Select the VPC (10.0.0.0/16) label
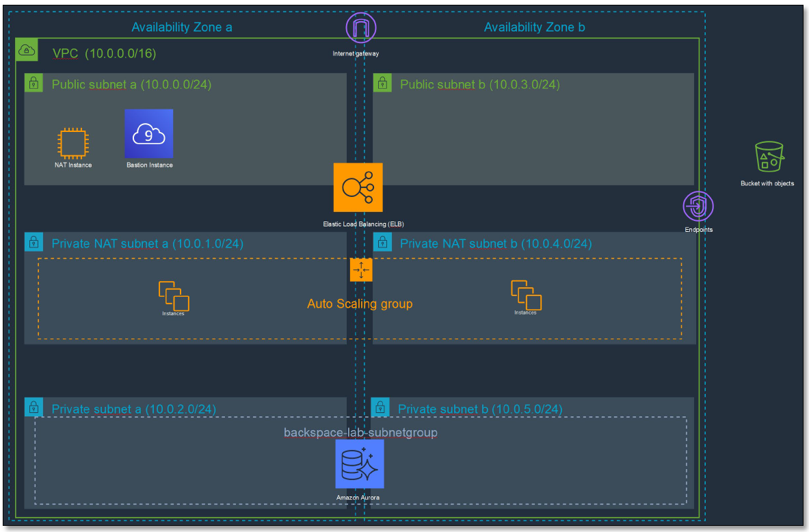Viewport: 809px width, 532px height. 104,53
